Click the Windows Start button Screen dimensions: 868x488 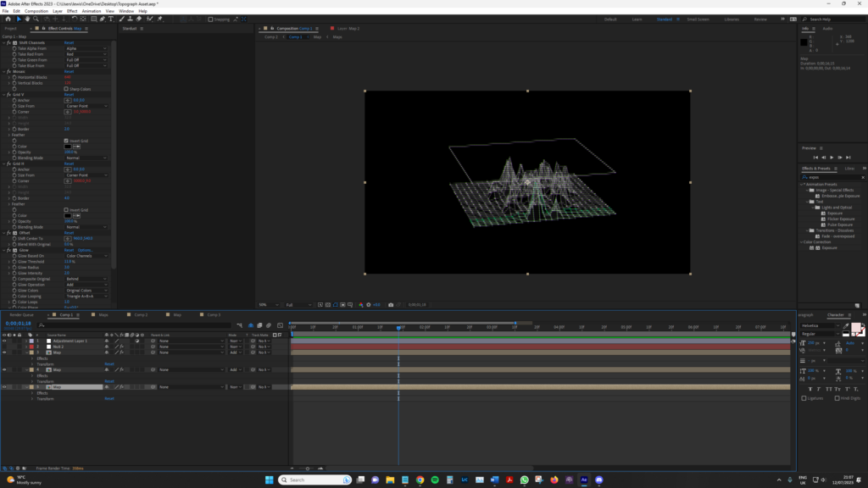[x=269, y=480]
